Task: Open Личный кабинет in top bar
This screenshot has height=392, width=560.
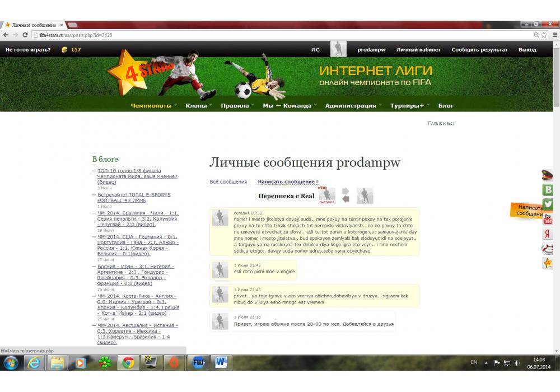Action: (418, 50)
